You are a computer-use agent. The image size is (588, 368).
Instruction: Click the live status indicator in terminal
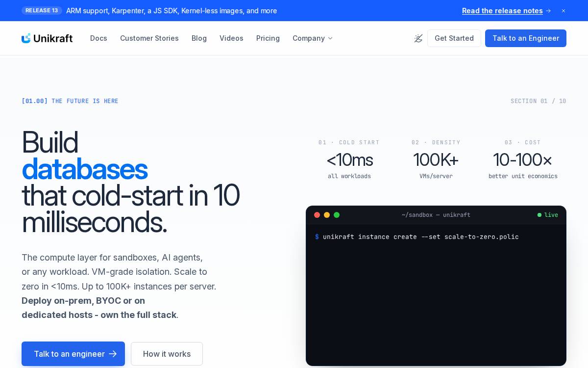[548, 215]
